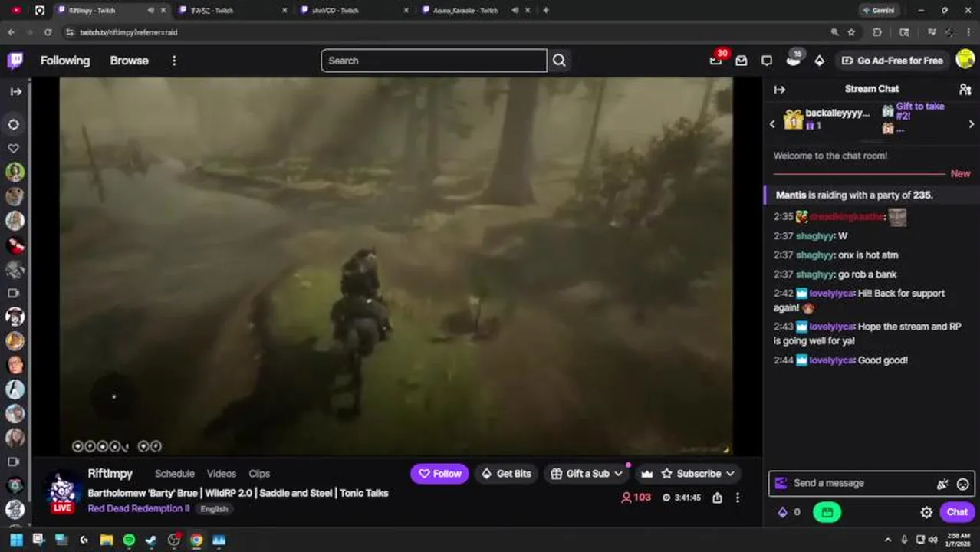This screenshot has width=980, height=552.
Task: Expand the left followed channels sidebar
Action: point(15,91)
